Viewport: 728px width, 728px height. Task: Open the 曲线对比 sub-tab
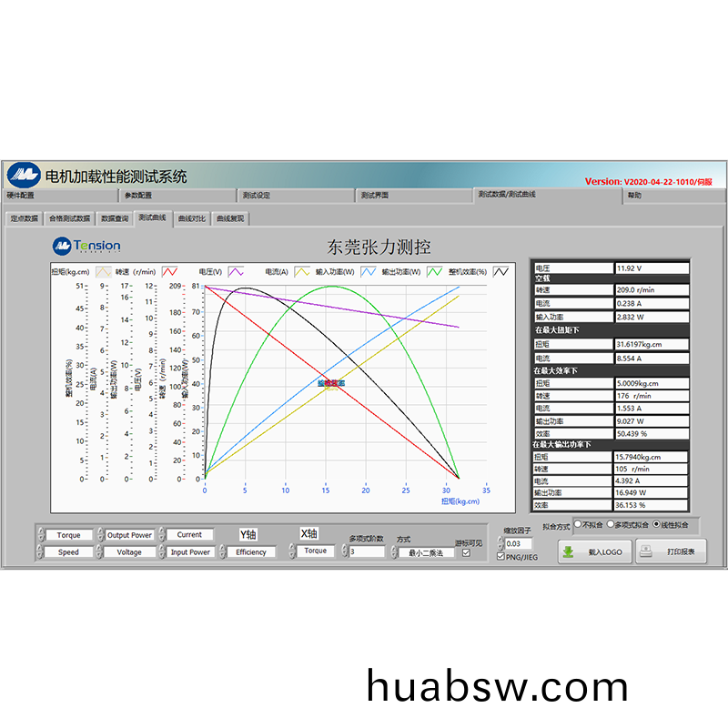[192, 218]
